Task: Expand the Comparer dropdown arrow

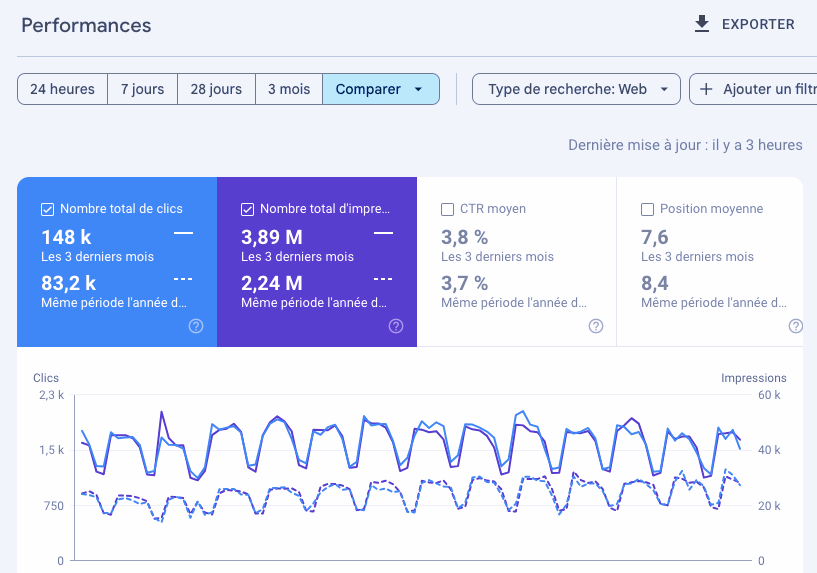Action: point(419,89)
